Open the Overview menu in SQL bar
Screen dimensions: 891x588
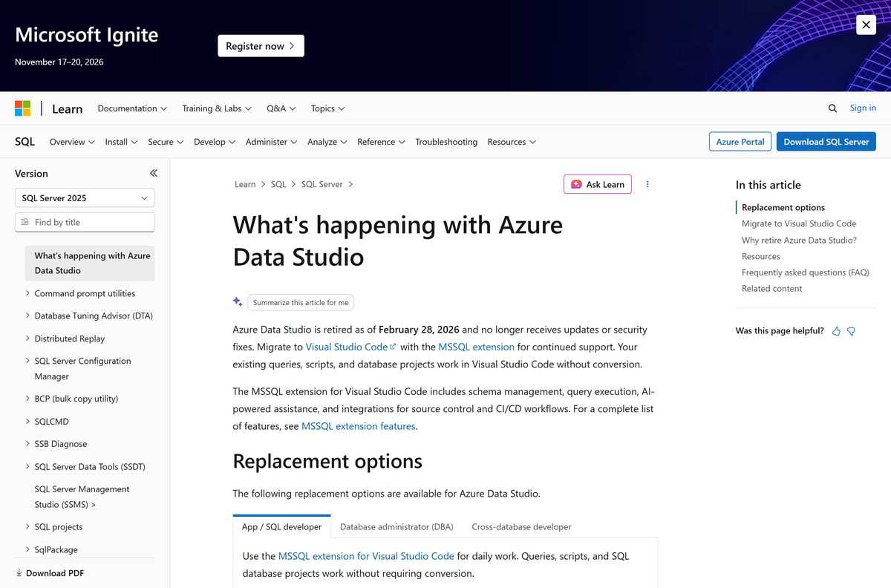(72, 142)
